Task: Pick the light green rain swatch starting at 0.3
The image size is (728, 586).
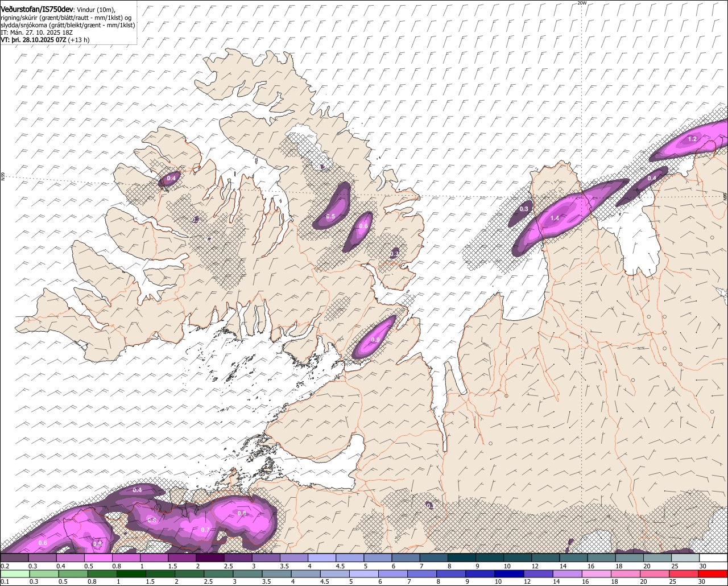Action: click(x=44, y=574)
